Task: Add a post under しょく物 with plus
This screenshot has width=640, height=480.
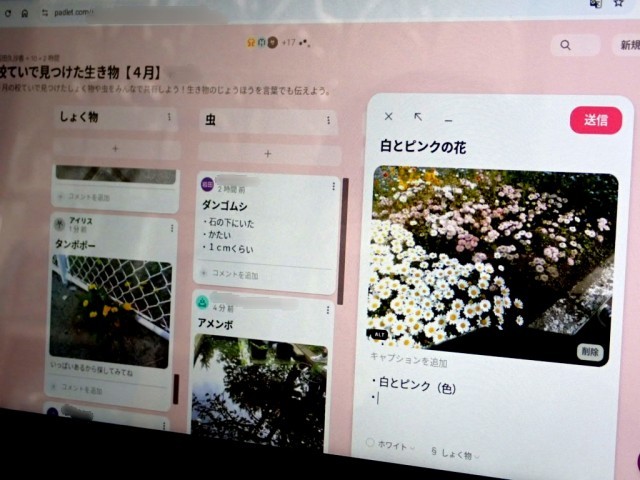Action: 115,149
